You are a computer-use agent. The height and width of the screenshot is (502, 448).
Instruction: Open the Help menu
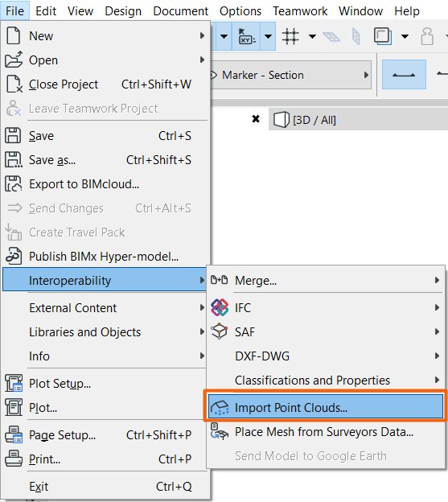[407, 10]
